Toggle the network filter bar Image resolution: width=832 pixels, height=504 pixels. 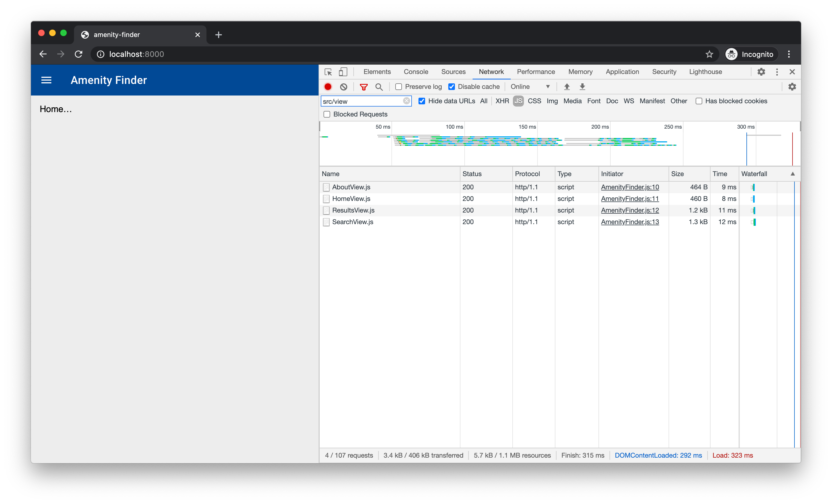pos(363,87)
